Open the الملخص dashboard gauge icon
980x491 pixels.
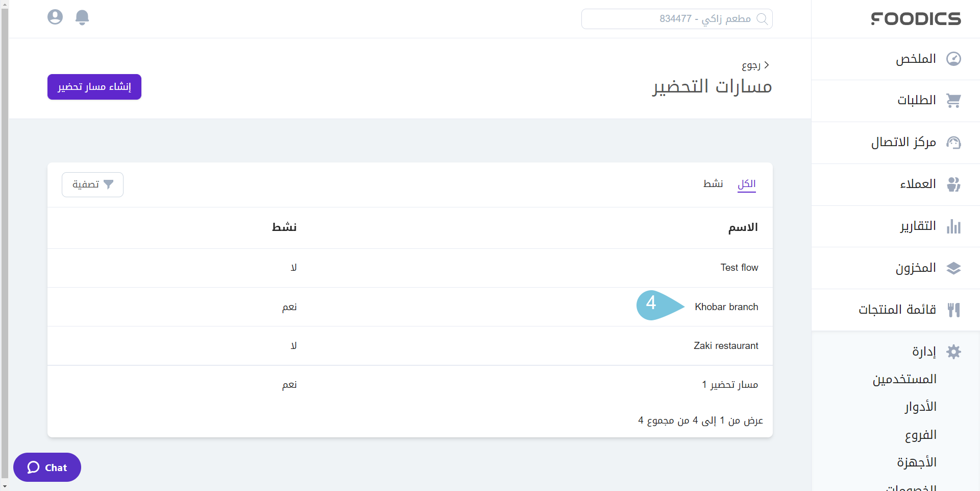click(953, 59)
